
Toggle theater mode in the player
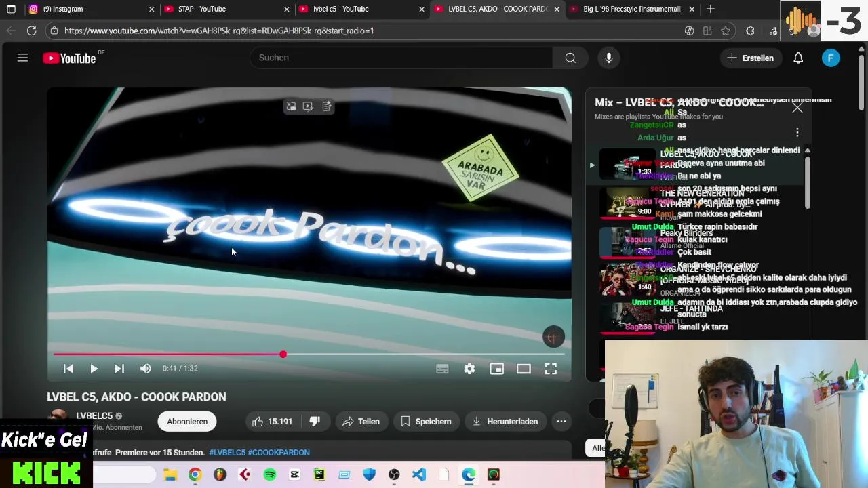pyautogui.click(x=524, y=369)
